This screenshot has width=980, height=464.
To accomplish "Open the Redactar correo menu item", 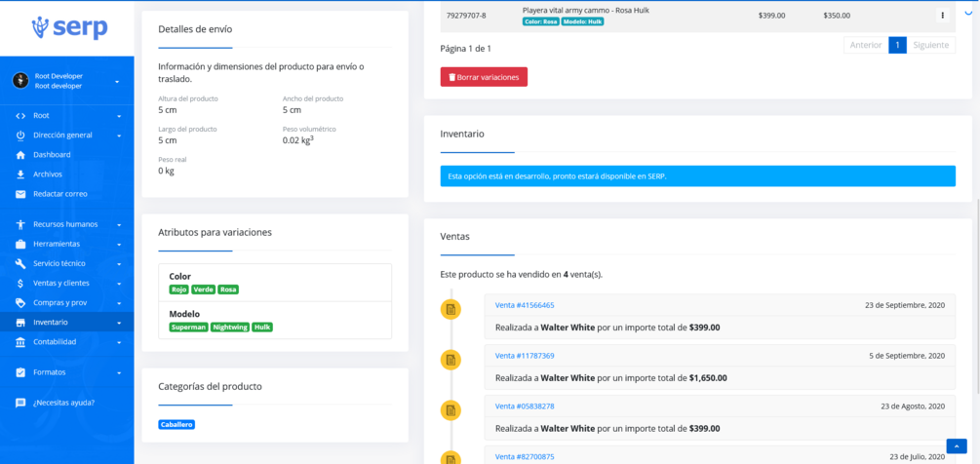I will pos(67,194).
